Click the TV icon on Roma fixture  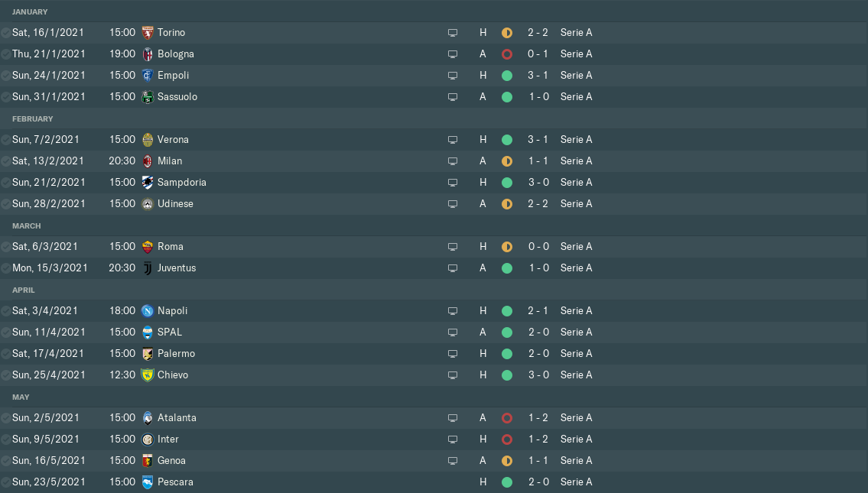point(453,247)
